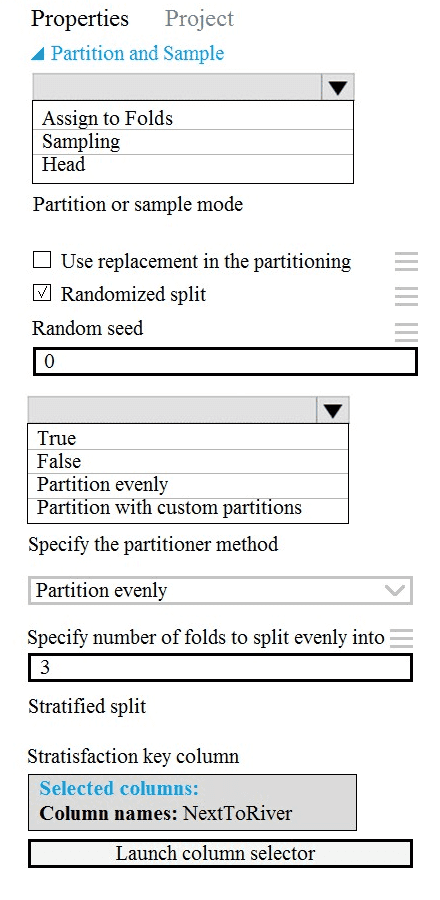
Task: Click the Launch column selector button
Action: (x=220, y=853)
